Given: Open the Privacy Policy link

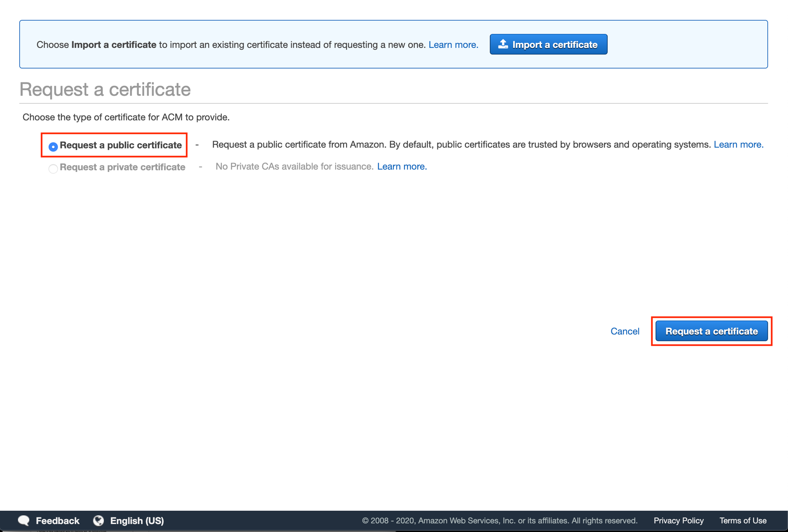Looking at the screenshot, I should point(679,520).
